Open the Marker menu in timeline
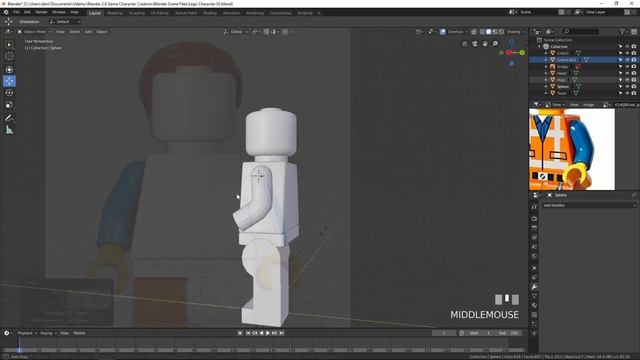This screenshot has height=360, width=640. click(x=79, y=333)
